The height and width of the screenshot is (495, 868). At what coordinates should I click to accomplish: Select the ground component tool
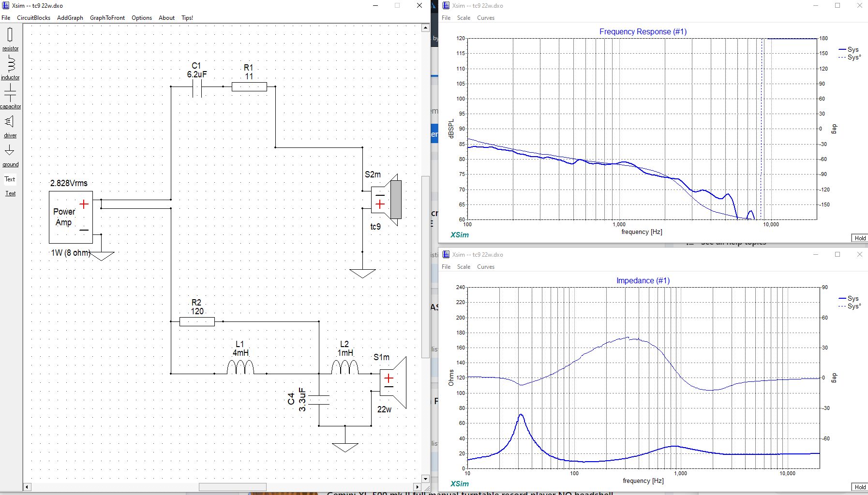click(10, 155)
